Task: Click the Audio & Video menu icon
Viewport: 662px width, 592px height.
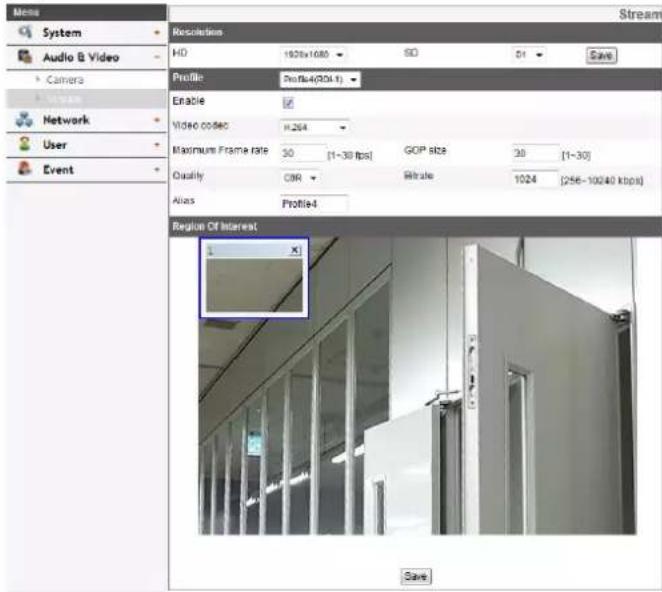Action: click(x=25, y=56)
